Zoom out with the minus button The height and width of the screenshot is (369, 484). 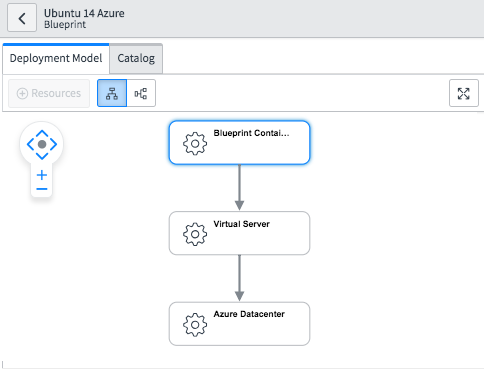pyautogui.click(x=42, y=189)
